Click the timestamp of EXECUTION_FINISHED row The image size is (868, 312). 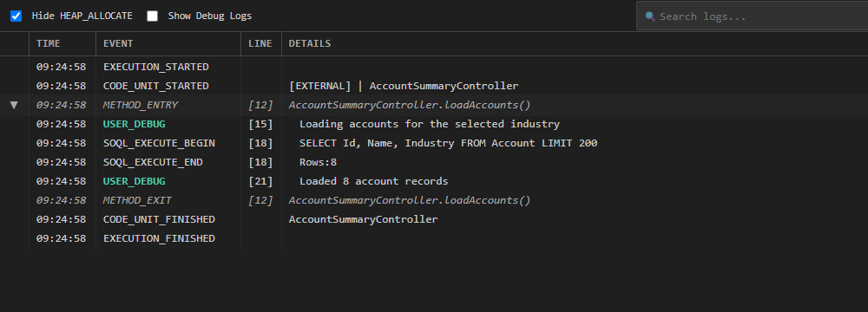pyautogui.click(x=61, y=239)
